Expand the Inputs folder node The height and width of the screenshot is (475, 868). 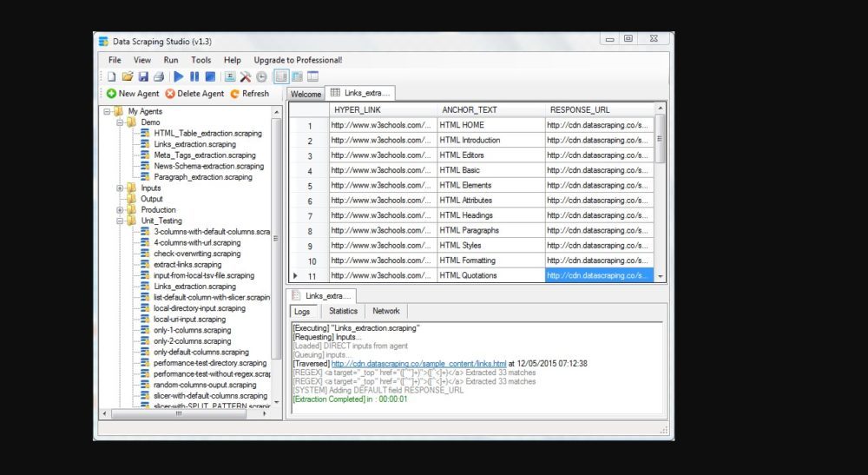(120, 188)
